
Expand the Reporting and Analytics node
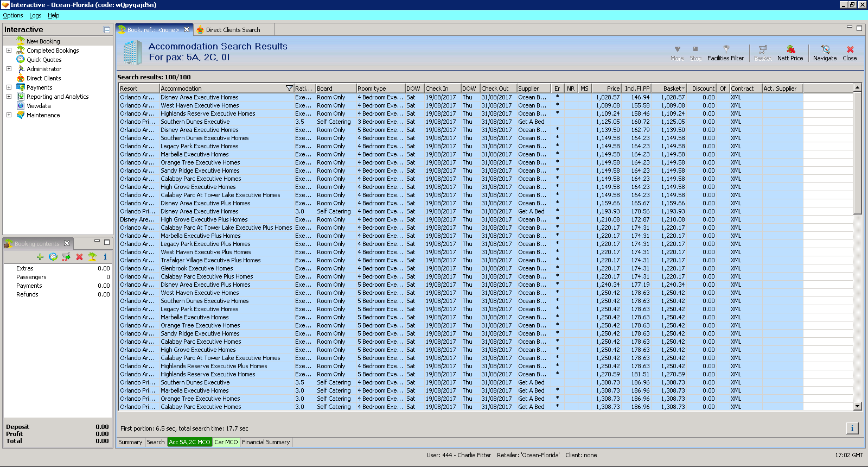tap(9, 96)
